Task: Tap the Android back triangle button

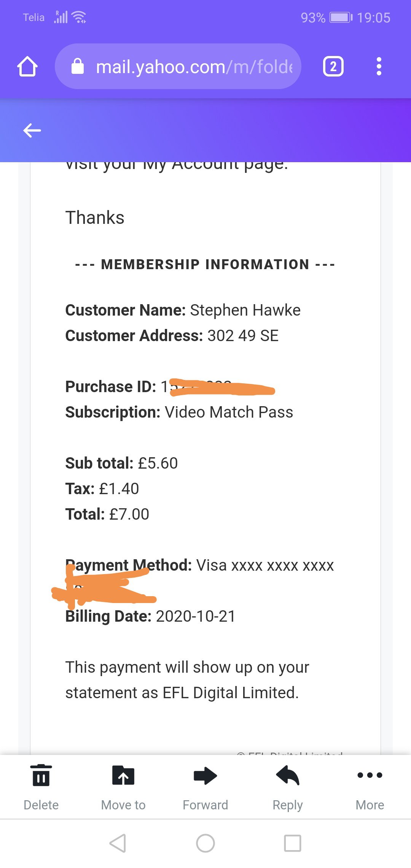Action: pyautogui.click(x=118, y=843)
